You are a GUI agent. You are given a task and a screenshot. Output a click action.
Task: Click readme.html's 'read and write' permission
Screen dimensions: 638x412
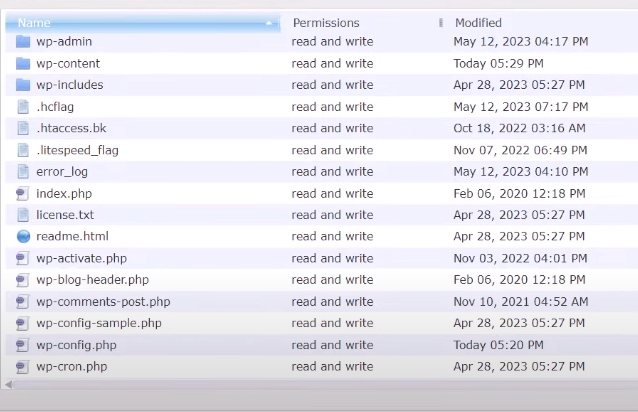tap(332, 236)
